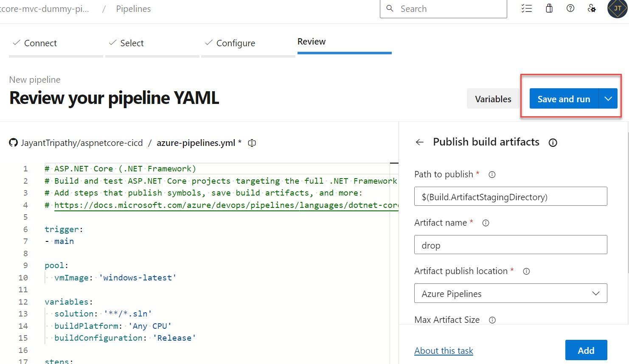Open the user settings icon
The height and width of the screenshot is (364, 629).
click(592, 8)
